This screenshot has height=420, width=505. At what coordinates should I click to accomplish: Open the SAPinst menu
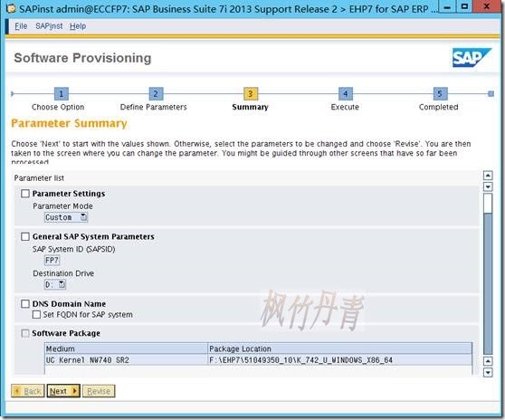pyautogui.click(x=49, y=26)
